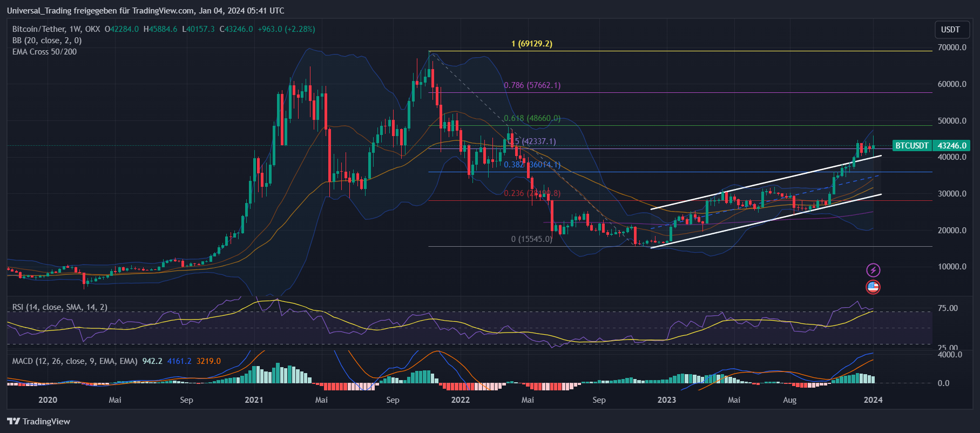This screenshot has height=433, width=980.
Task: Click the 50000.0 price axis label
Action: [x=952, y=121]
